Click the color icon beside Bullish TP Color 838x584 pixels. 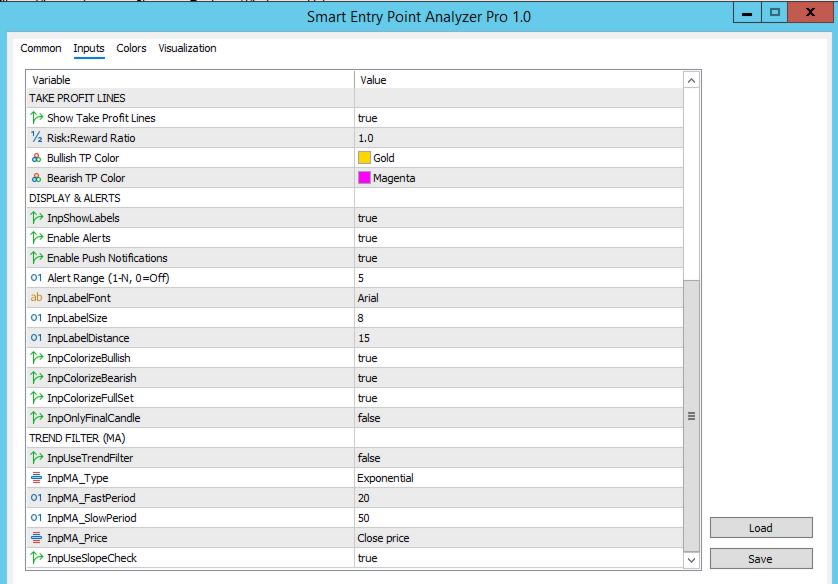coord(36,158)
